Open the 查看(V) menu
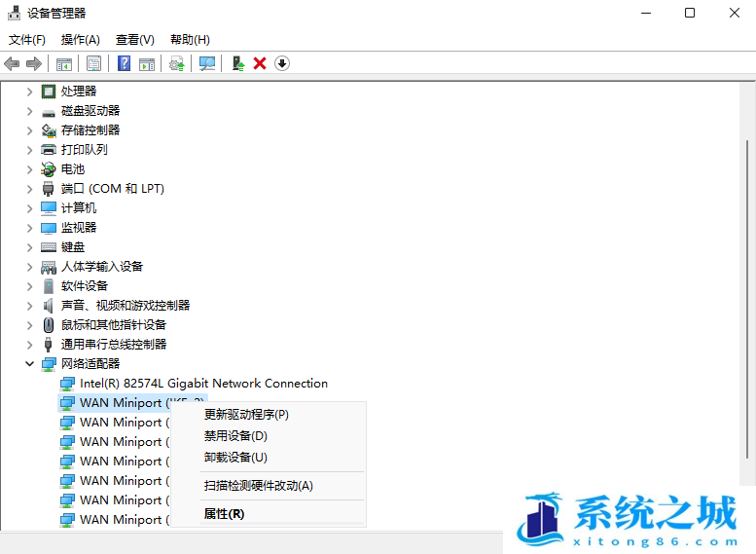The height and width of the screenshot is (554, 756). tap(134, 40)
